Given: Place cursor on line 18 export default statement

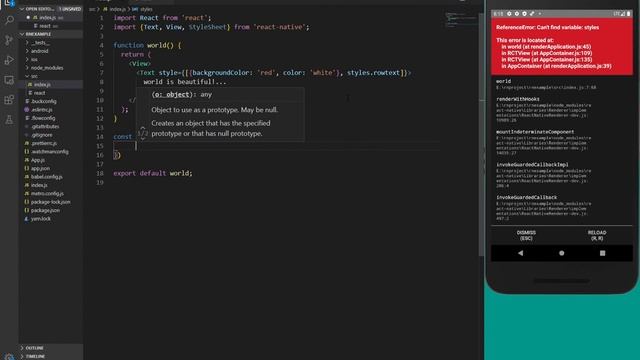Looking at the screenshot, I should (153, 173).
